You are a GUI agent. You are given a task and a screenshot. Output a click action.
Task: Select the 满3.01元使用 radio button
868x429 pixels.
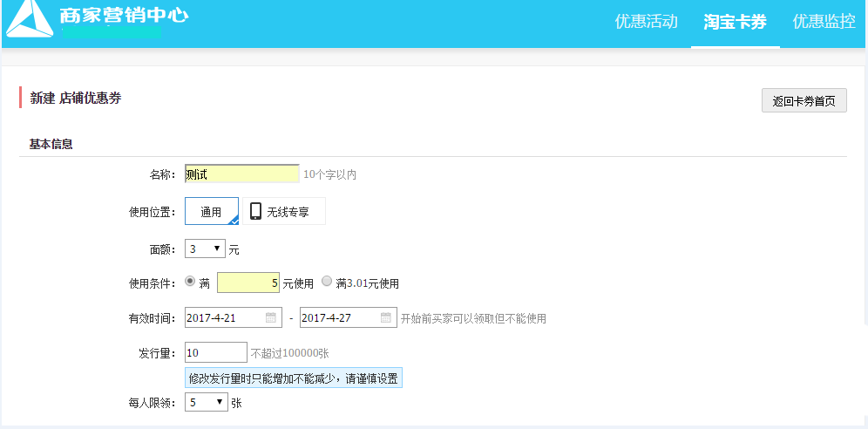point(327,281)
